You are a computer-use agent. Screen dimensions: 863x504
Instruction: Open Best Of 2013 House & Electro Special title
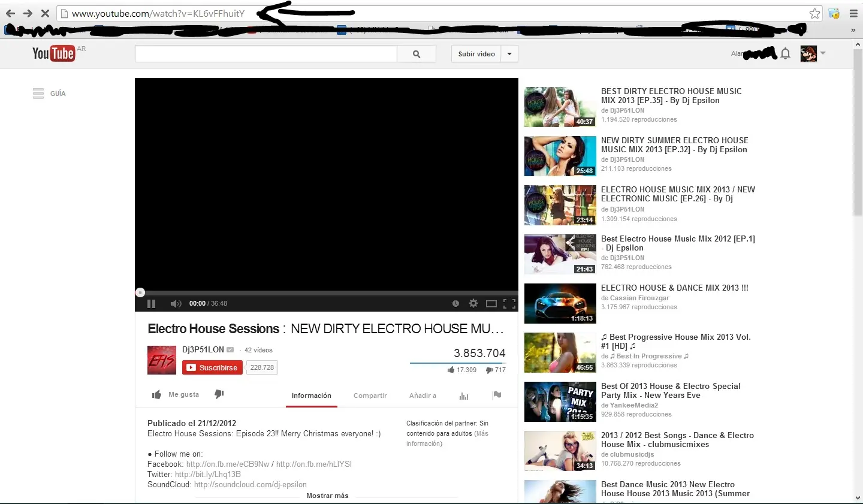(x=671, y=391)
